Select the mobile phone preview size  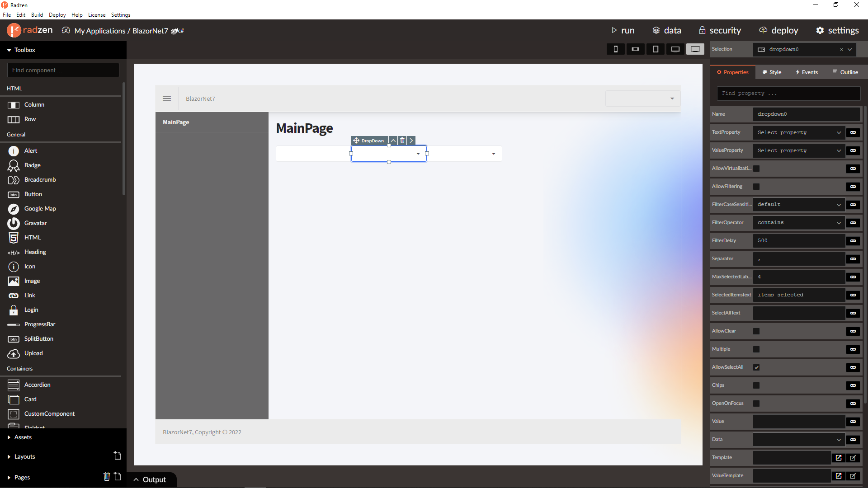(616, 49)
